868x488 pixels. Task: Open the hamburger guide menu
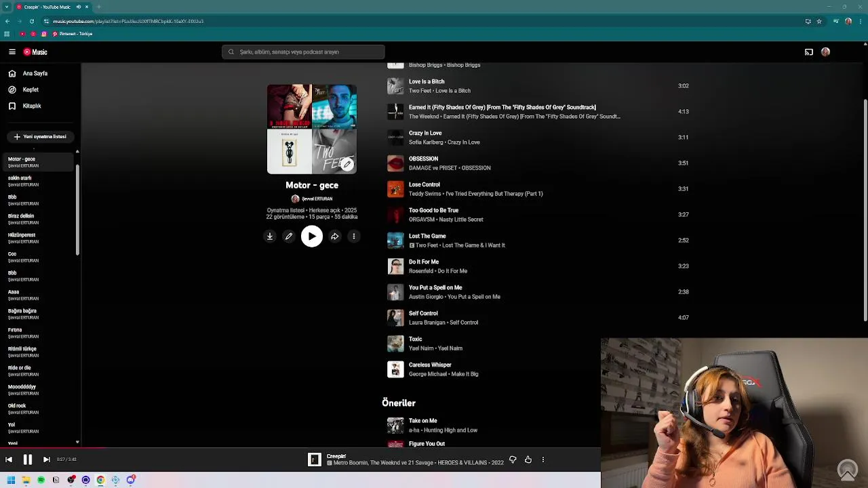click(12, 52)
